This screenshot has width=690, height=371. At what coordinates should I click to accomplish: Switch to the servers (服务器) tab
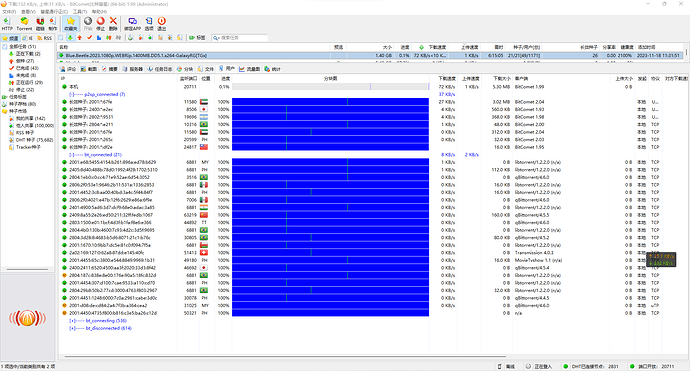point(133,69)
